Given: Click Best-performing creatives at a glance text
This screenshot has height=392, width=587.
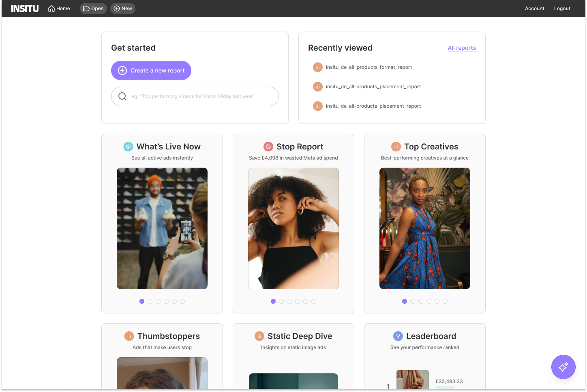Looking at the screenshot, I should click(x=425, y=158).
